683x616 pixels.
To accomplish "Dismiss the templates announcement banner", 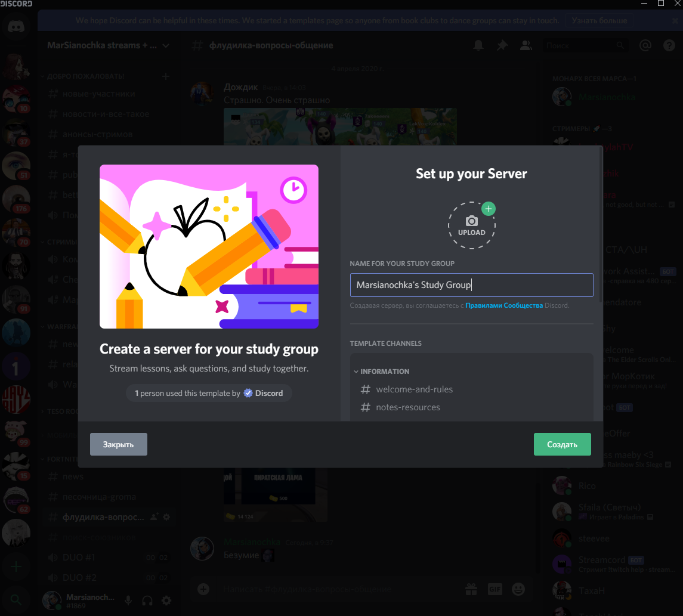I will point(675,20).
